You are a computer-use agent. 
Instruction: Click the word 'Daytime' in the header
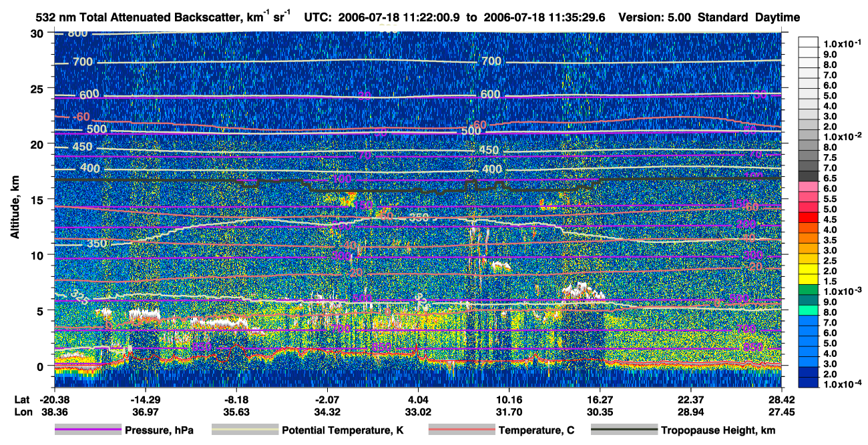[777, 17]
